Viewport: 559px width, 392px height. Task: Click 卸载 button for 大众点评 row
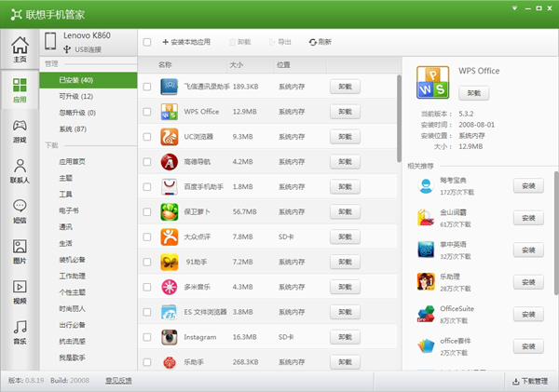coord(345,237)
